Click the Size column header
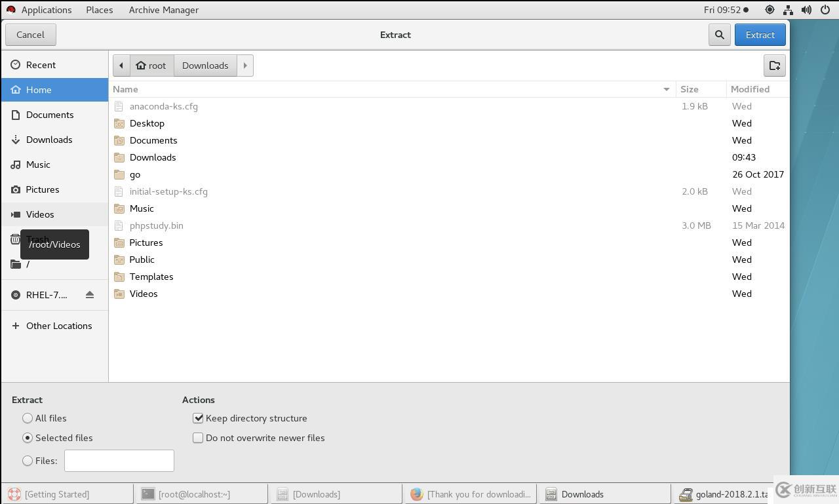The width and height of the screenshot is (839, 504). pyautogui.click(x=701, y=89)
